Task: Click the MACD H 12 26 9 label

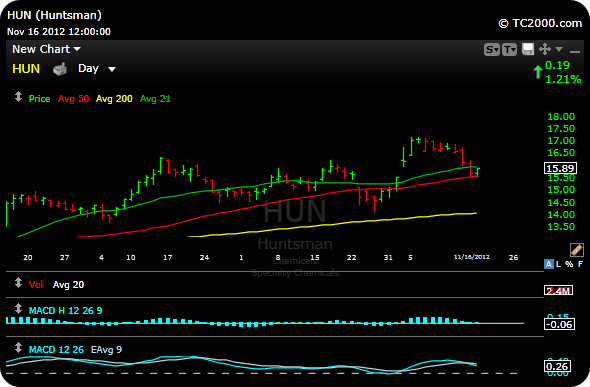Action: pos(65,311)
